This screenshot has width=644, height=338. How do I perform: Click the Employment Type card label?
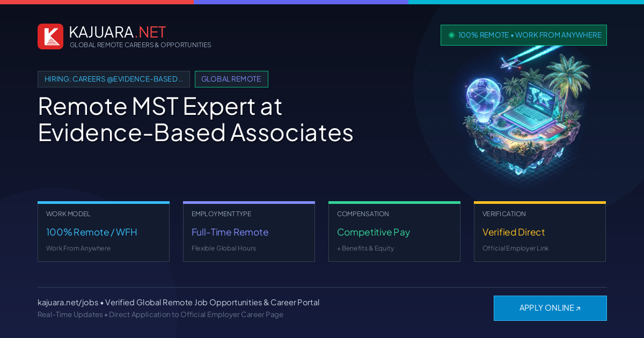point(221,214)
